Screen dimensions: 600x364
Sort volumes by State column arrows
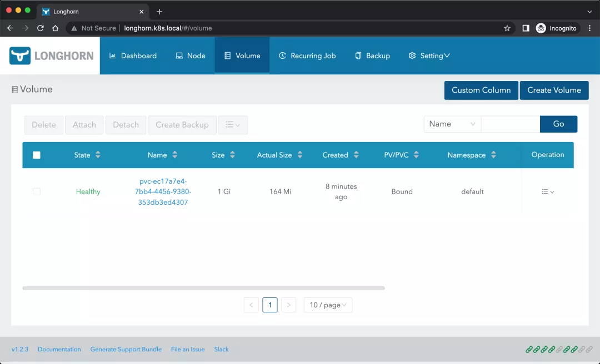[98, 155]
